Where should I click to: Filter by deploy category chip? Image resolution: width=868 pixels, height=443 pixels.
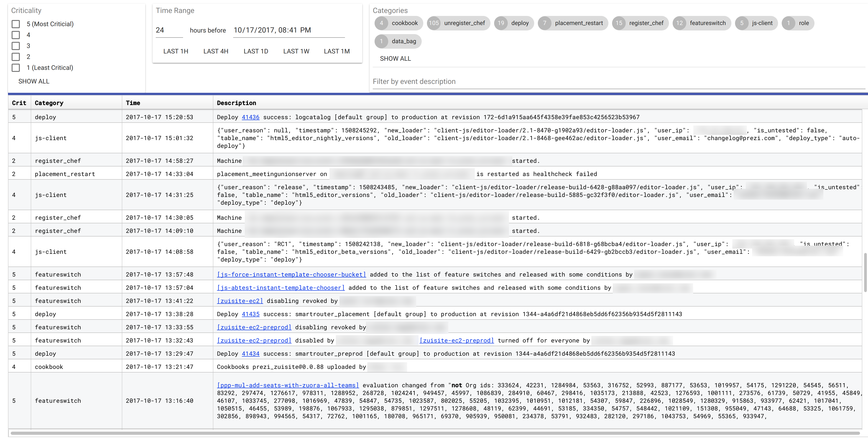point(514,23)
